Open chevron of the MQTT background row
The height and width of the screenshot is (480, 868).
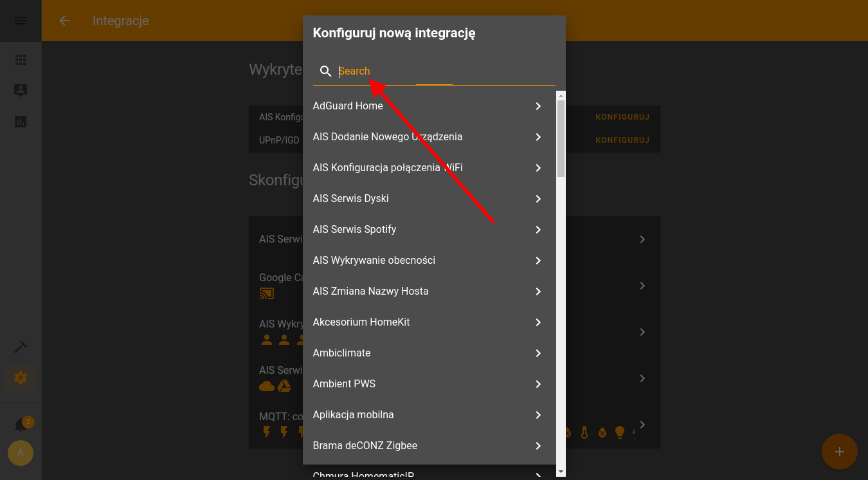pos(642,425)
